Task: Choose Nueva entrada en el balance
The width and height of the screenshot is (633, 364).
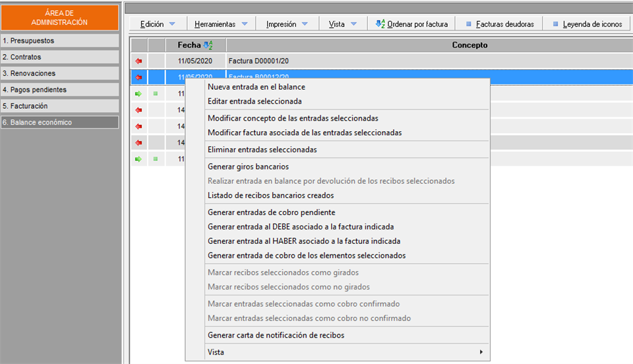Action: tap(256, 87)
